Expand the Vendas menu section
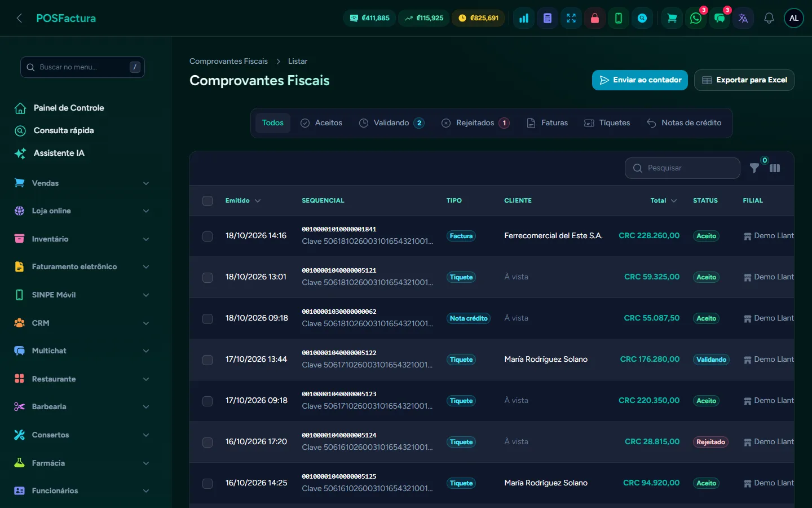 tap(82, 183)
